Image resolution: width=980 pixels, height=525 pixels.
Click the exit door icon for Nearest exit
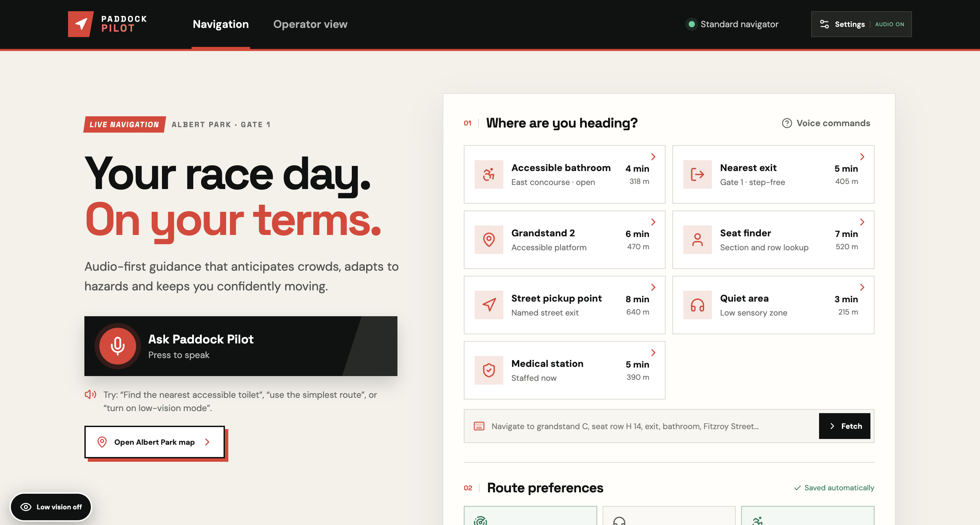(697, 174)
